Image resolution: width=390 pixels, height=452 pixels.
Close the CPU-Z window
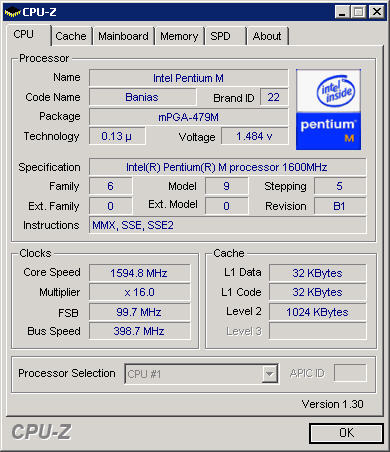click(x=377, y=12)
